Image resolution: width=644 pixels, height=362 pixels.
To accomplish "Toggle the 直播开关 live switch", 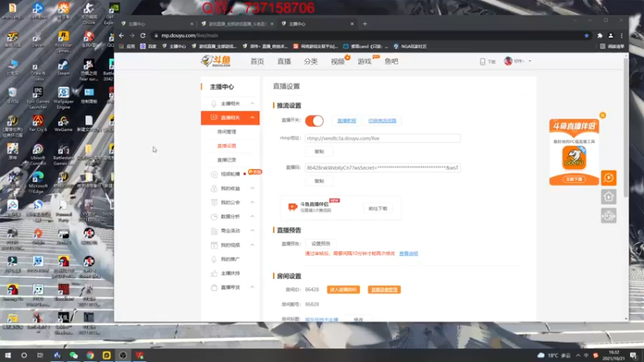I will [x=314, y=121].
